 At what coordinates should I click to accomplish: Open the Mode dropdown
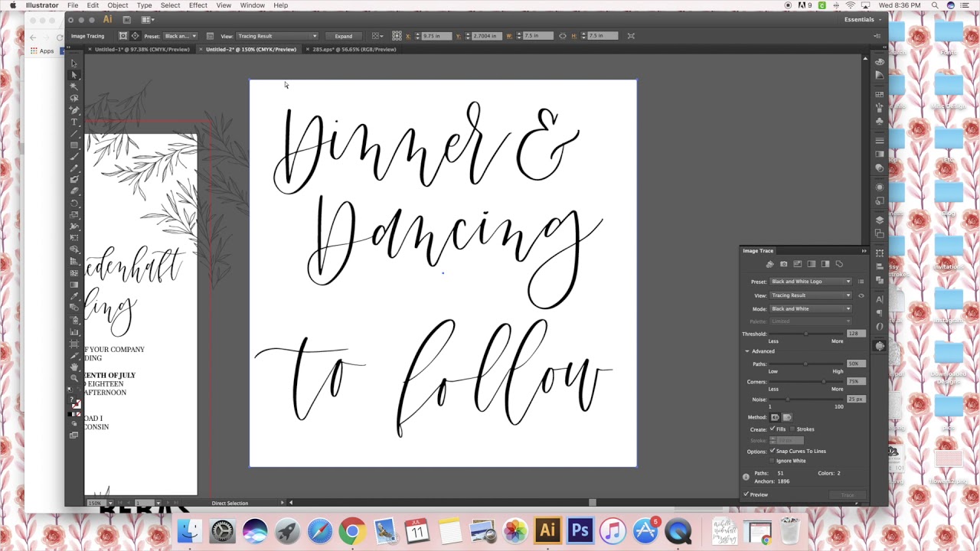point(811,309)
